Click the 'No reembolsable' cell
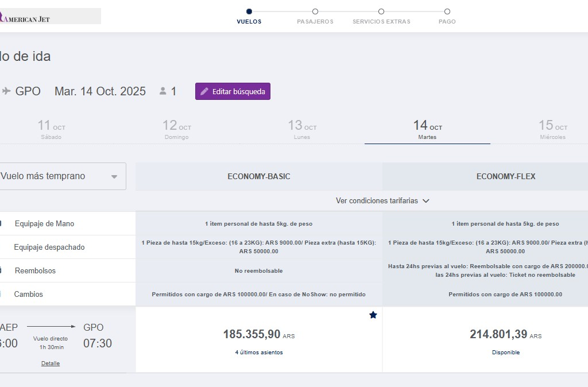This screenshot has width=588, height=387. [259, 271]
